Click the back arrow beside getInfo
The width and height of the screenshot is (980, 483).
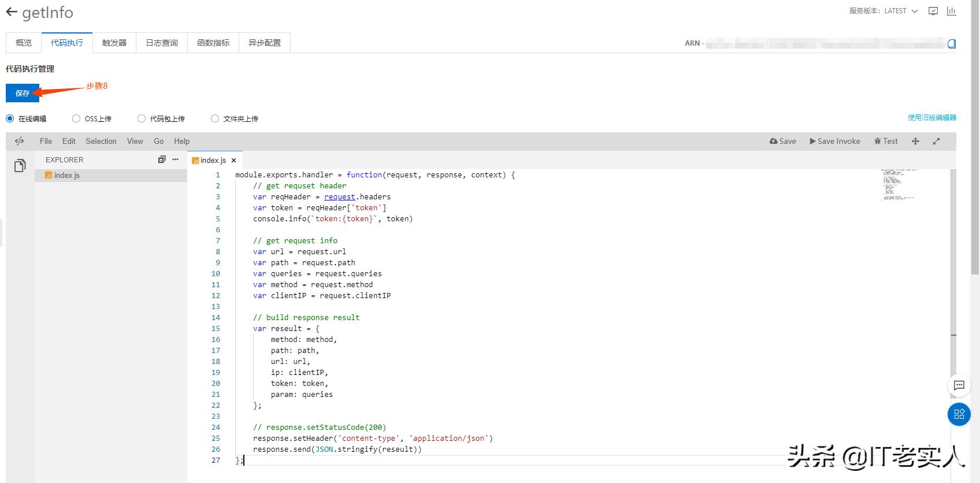[12, 12]
